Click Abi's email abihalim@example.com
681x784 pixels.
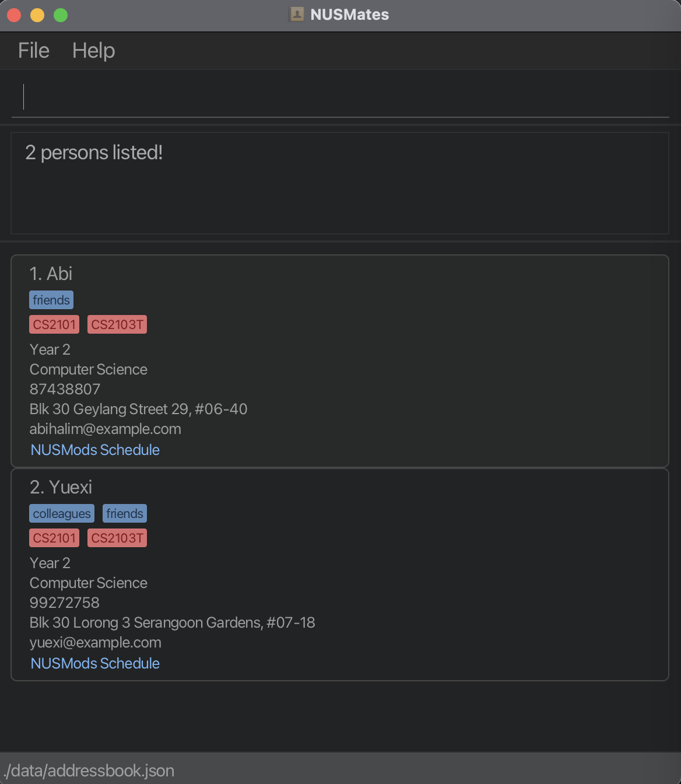point(106,429)
